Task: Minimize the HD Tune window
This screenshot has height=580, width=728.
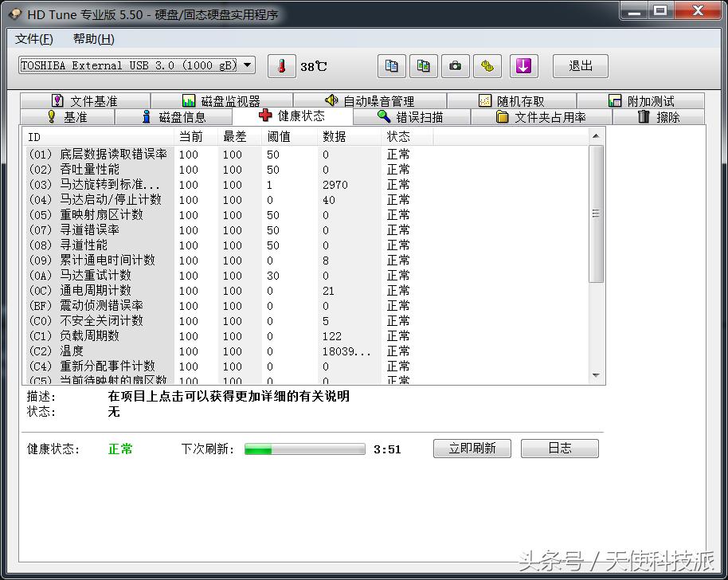Action: (633, 11)
